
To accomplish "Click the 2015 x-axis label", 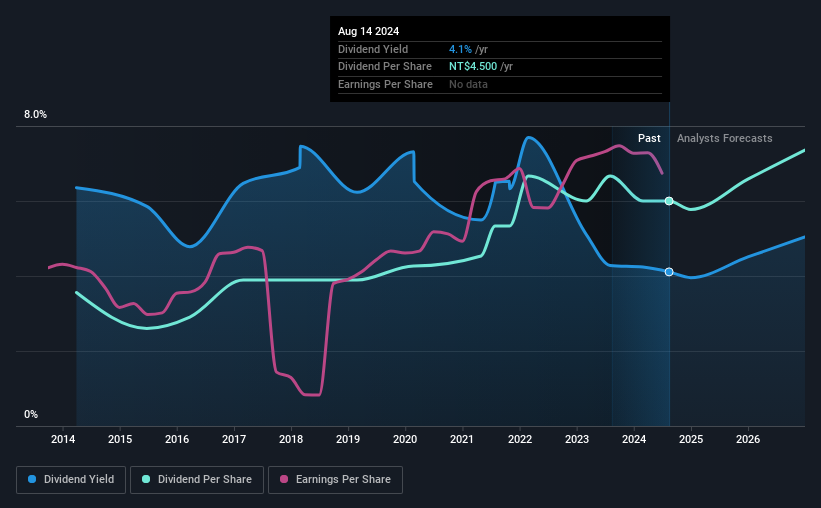I will click(120, 439).
